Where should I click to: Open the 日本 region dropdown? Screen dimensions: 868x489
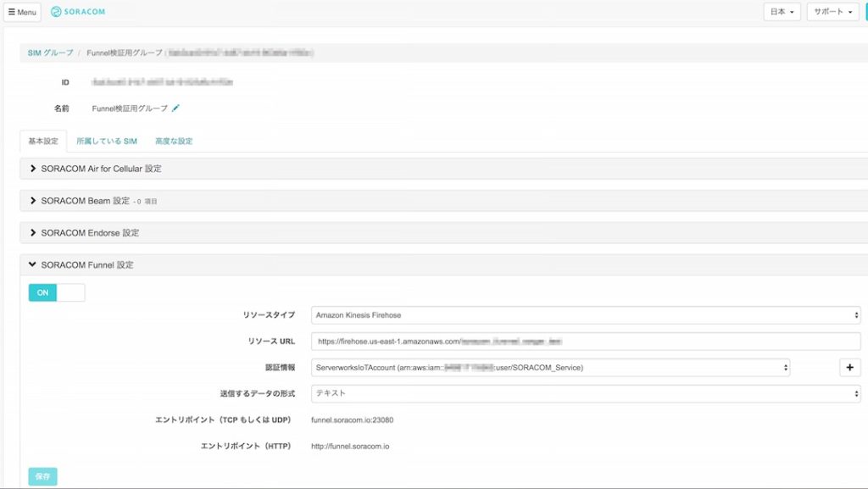(x=782, y=12)
